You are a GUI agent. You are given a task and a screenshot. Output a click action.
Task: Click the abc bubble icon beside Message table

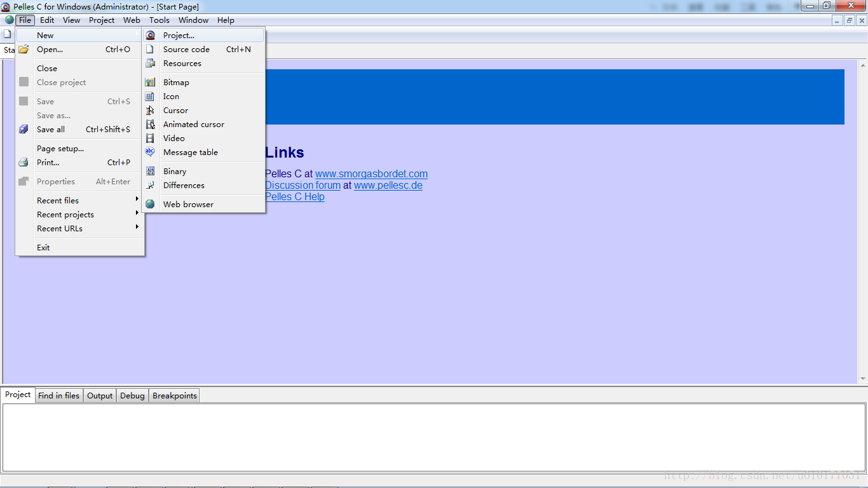150,152
